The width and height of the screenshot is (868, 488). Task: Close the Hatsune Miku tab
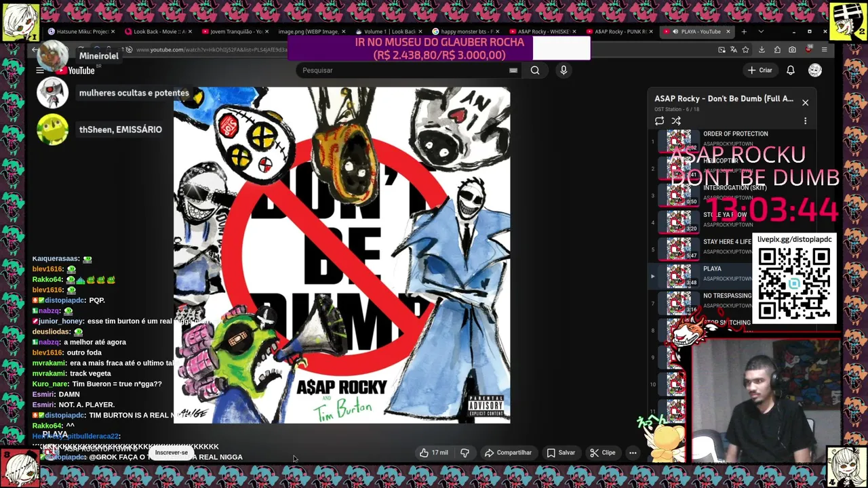pos(113,32)
